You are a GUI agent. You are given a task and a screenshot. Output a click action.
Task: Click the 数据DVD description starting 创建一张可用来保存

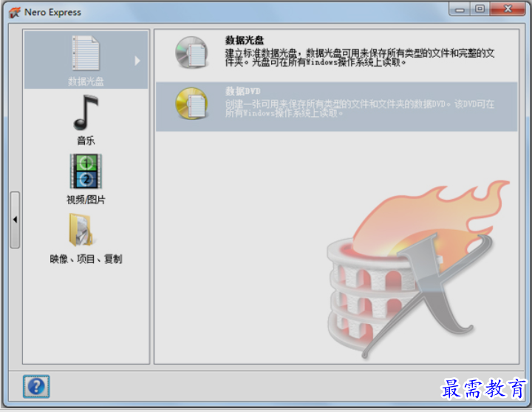tap(360, 108)
